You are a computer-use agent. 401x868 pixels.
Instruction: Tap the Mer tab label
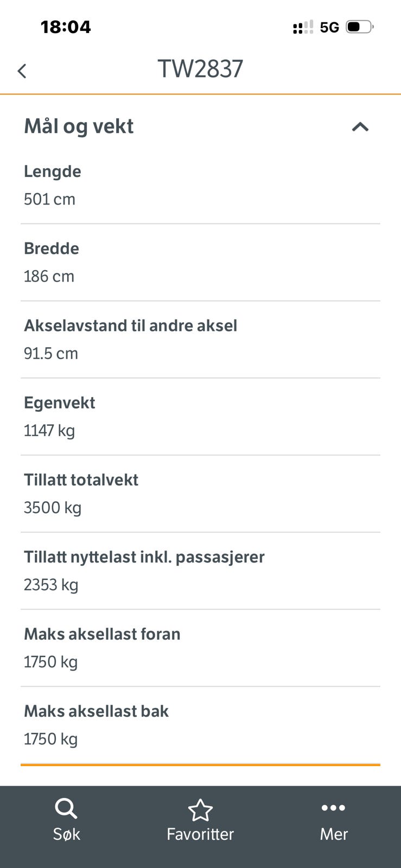333,834
